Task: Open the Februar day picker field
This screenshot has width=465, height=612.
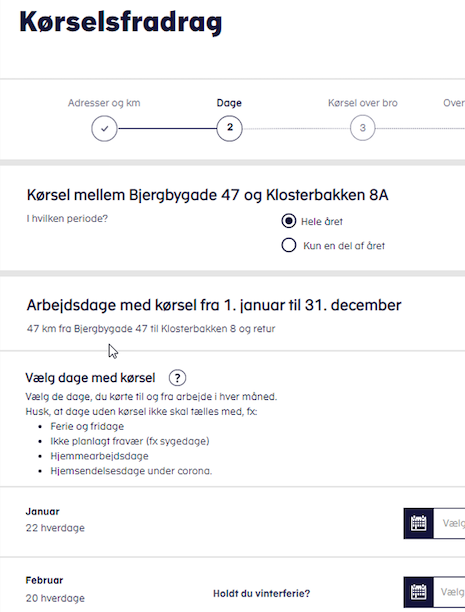Action: point(449,592)
